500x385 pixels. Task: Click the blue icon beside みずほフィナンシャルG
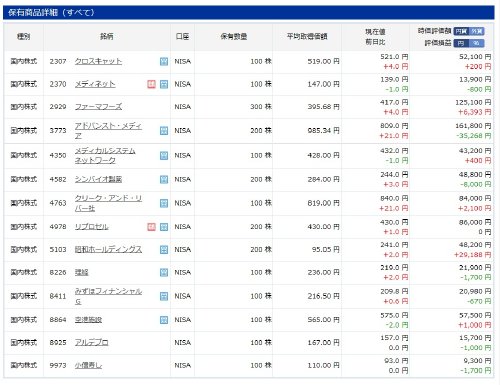(x=164, y=296)
